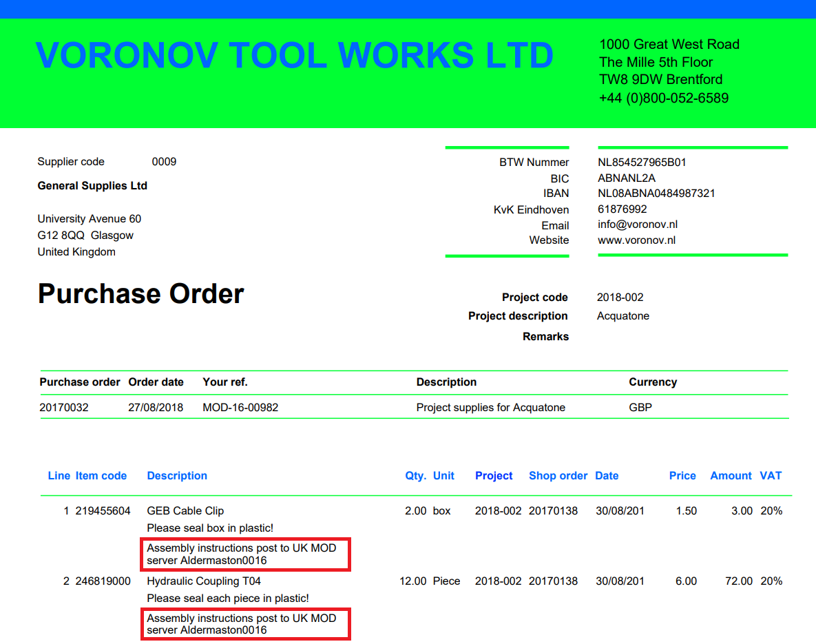Select the Hydraulic Coupling T04 item description
Image resolution: width=816 pixels, height=644 pixels.
(204, 581)
